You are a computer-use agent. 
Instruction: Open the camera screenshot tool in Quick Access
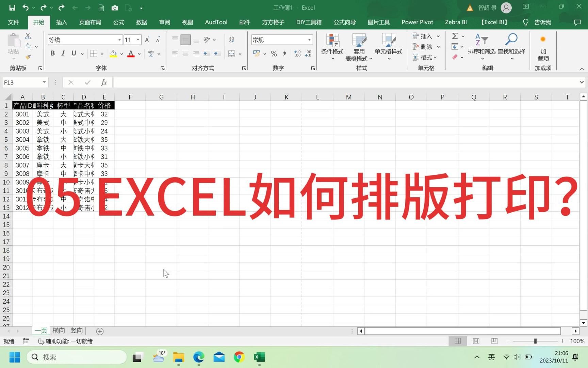115,7
